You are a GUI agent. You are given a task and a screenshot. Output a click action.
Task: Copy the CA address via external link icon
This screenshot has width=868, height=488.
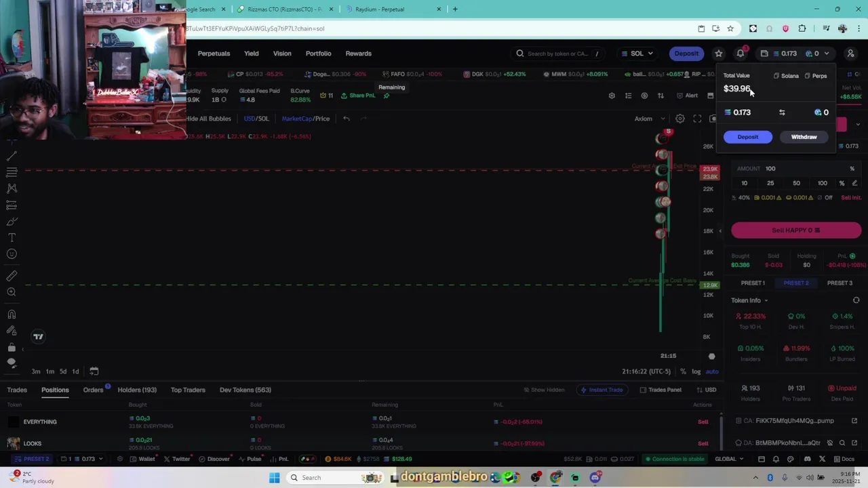(x=854, y=421)
